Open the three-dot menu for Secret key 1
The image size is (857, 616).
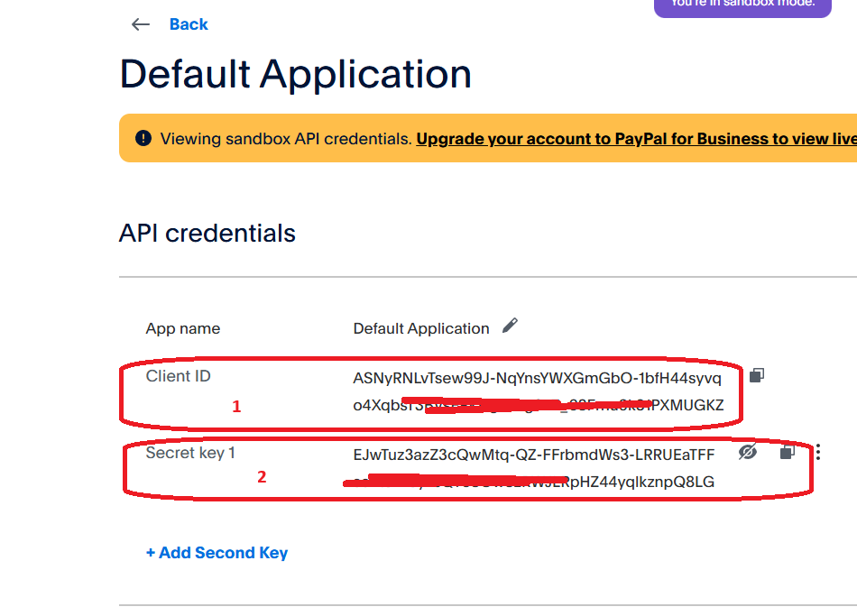tap(816, 454)
